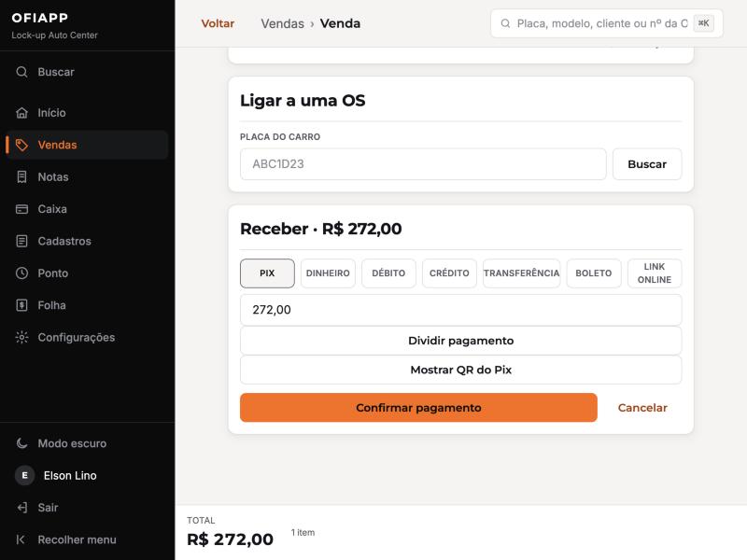Select TRANSFERÊNCIA payment method
Image resolution: width=747 pixels, height=560 pixels.
[522, 273]
